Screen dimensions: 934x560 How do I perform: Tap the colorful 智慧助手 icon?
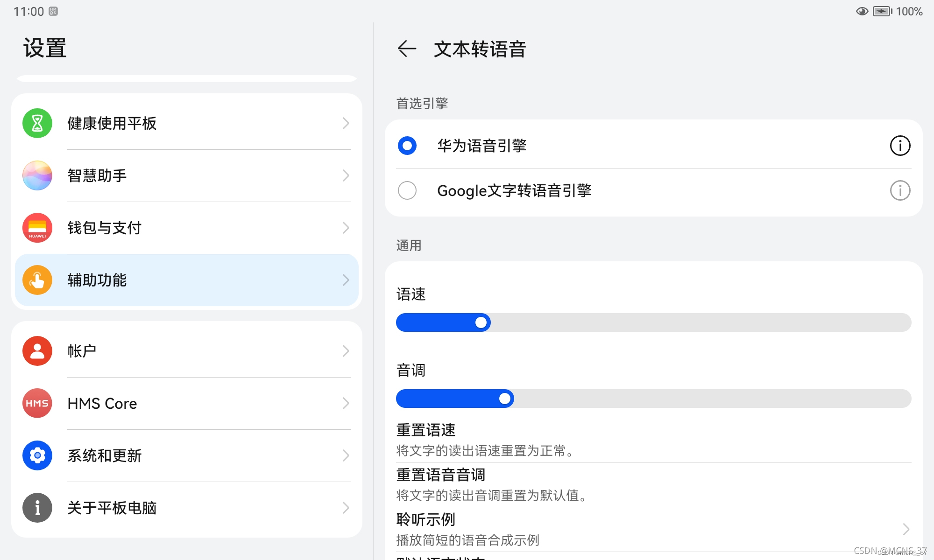click(37, 175)
